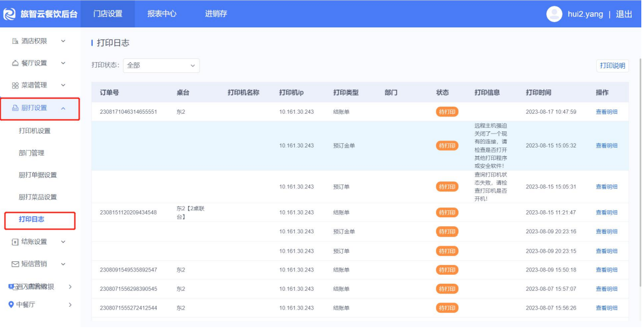Expand the 中餐厅 arrow
The image size is (644, 332).
tap(70, 305)
